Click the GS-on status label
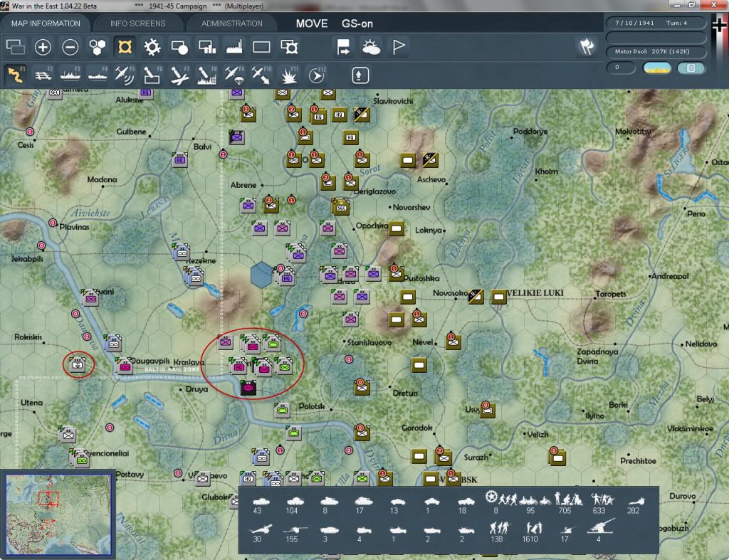 point(357,23)
